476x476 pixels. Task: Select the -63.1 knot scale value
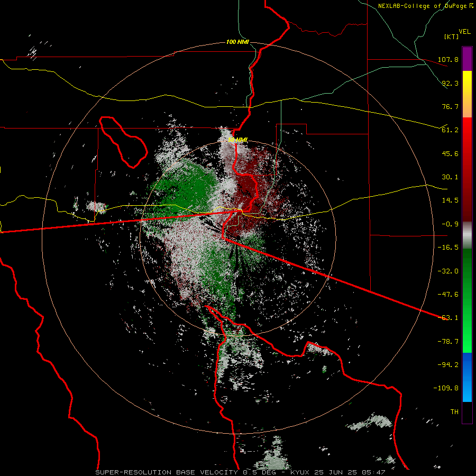coord(448,318)
